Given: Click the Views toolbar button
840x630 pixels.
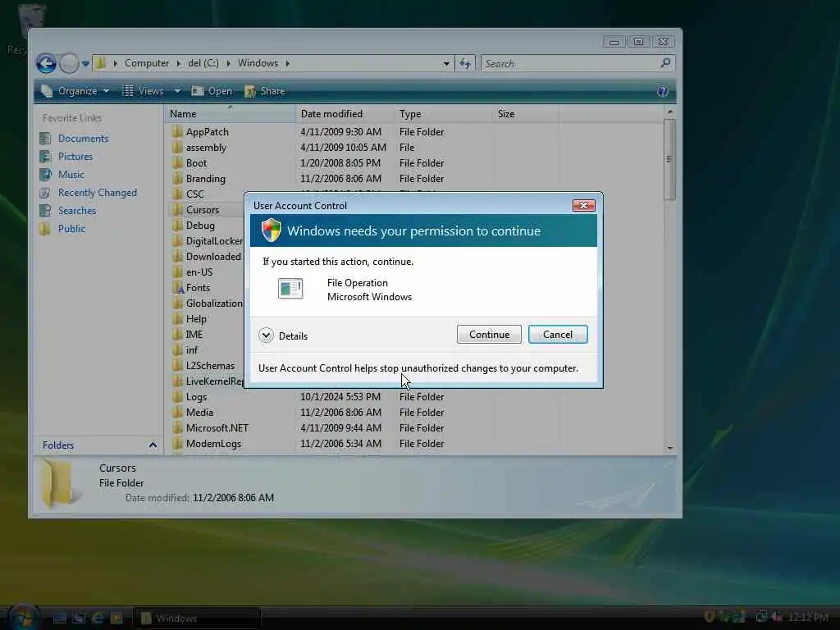Looking at the screenshot, I should click(x=143, y=91).
